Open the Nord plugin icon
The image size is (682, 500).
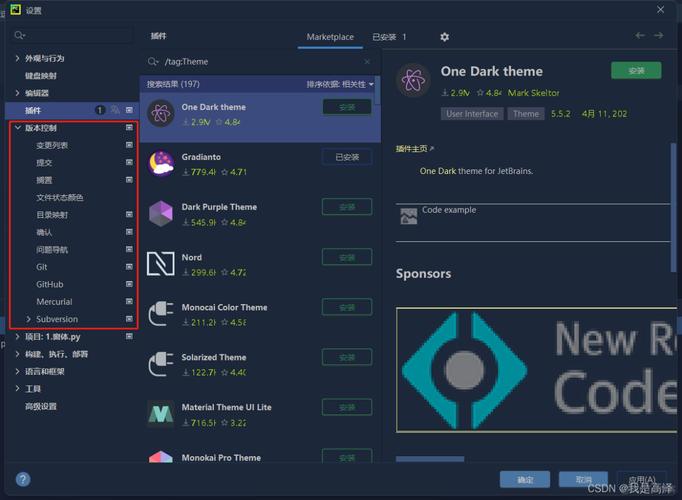pyautogui.click(x=161, y=263)
